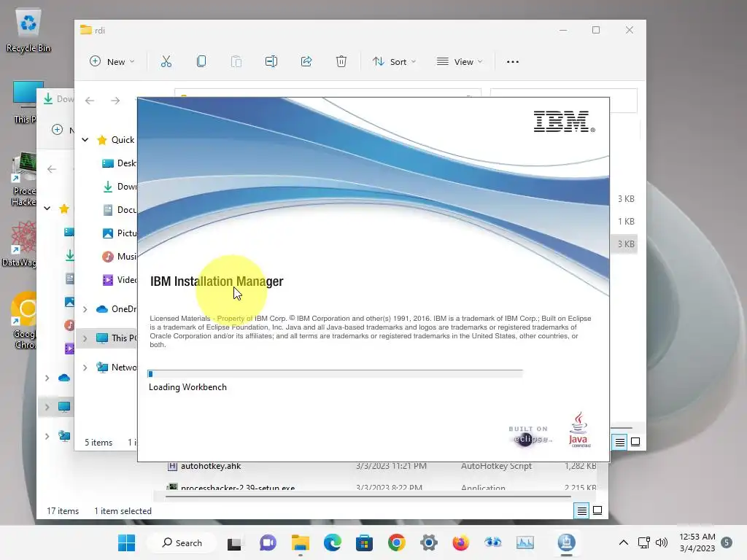The height and width of the screenshot is (560, 747).
Task: Switch Downloads window to large icons view
Action: pos(597,511)
